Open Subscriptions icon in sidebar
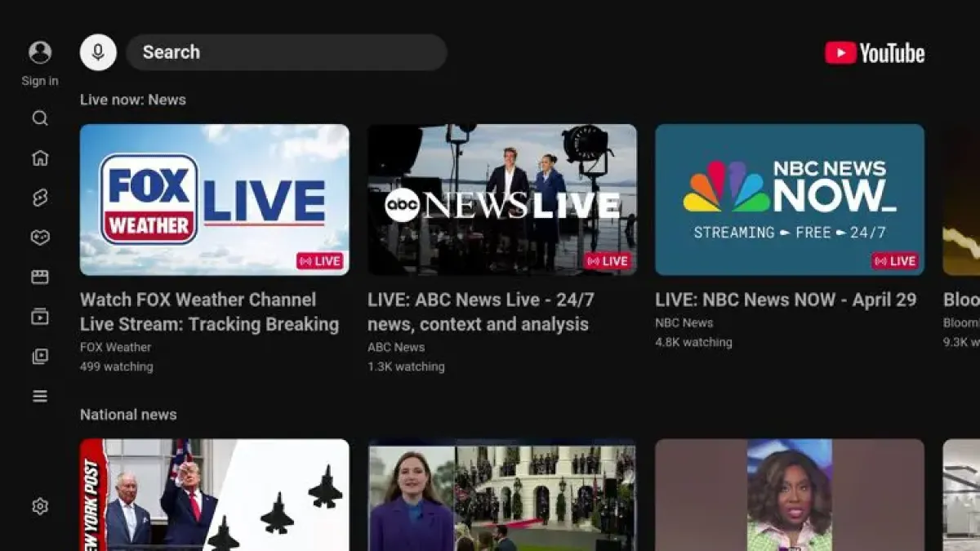The height and width of the screenshot is (551, 980). tap(40, 317)
